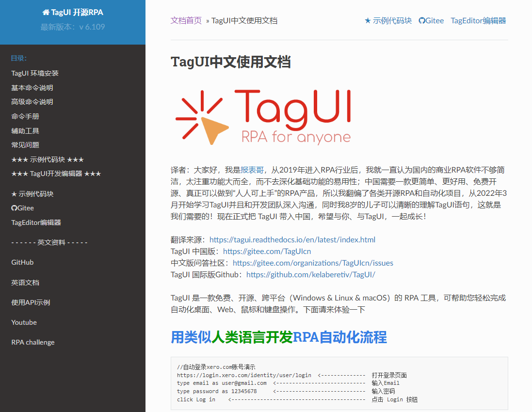Open the 基本命令说明 section
532x412 pixels.
[x=32, y=88]
